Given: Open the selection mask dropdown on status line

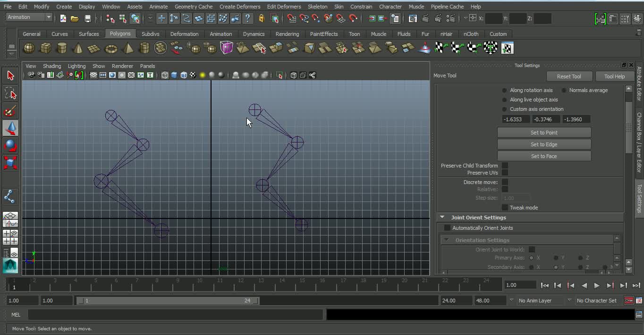Looking at the screenshot, I should 151,18.
